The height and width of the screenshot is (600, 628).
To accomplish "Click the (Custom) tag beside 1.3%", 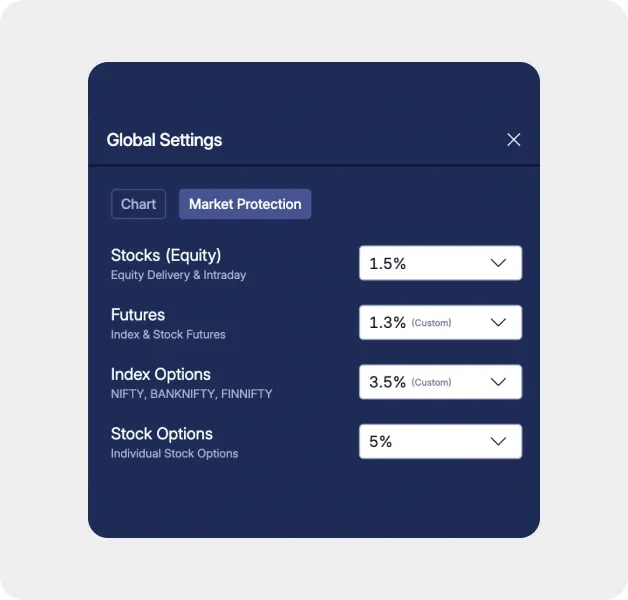I will tap(431, 323).
